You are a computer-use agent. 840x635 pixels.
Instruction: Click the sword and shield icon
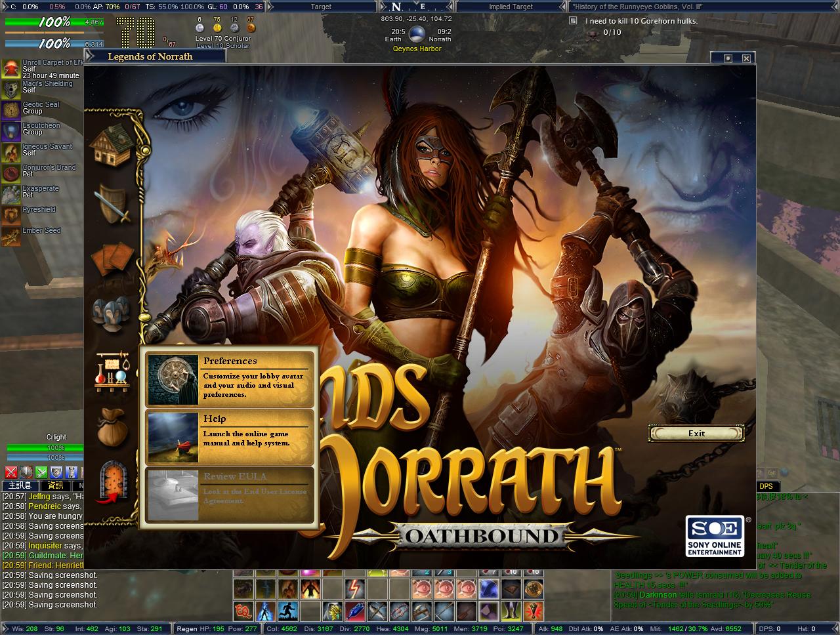(x=112, y=203)
